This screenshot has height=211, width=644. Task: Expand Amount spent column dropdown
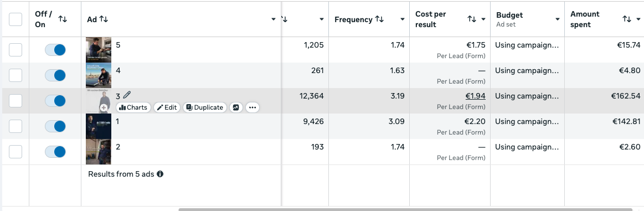click(638, 19)
